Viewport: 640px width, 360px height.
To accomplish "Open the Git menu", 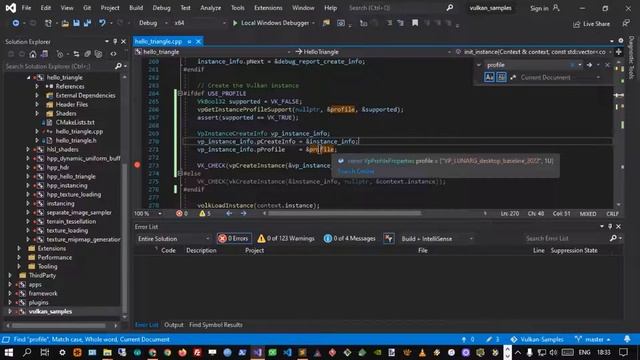I will tap(87, 8).
